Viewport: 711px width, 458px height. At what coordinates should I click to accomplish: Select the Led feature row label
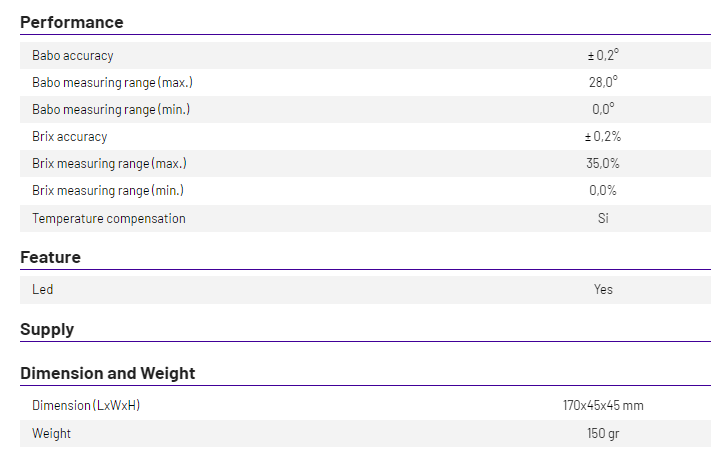43,290
